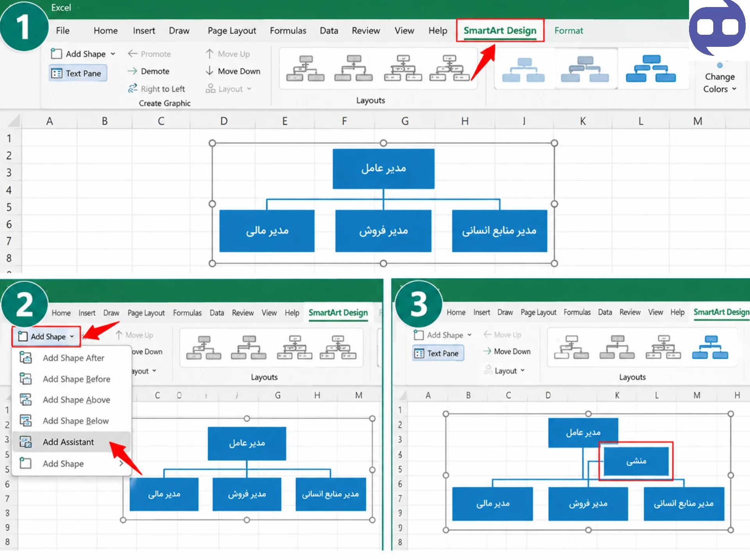
Task: Open the Layout dropdown in panel 3
Action: point(504,371)
